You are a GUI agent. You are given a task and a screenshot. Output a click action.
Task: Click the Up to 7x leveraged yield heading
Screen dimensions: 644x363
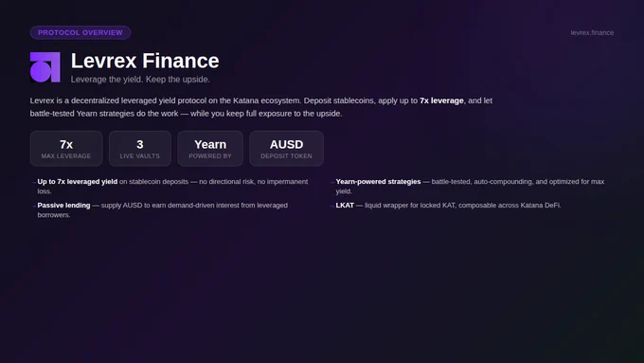pyautogui.click(x=78, y=182)
